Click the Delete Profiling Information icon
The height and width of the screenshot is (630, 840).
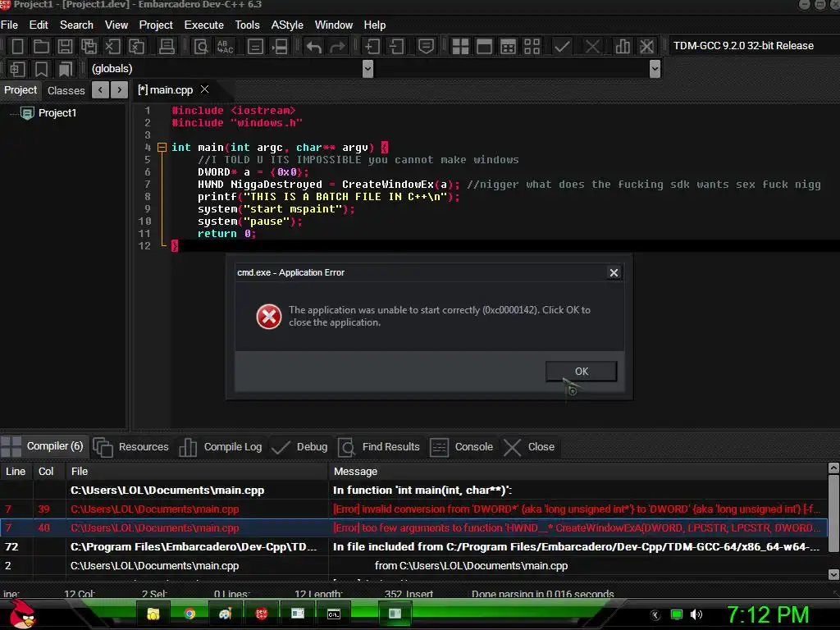[646, 47]
